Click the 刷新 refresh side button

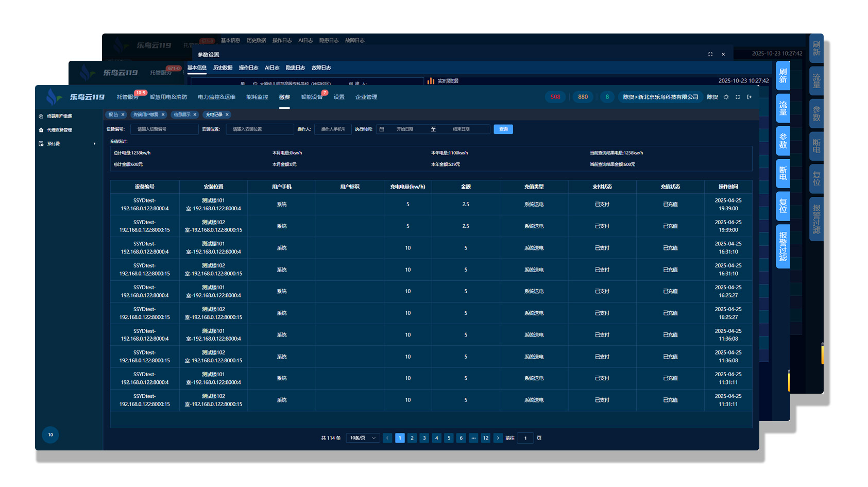pos(782,75)
